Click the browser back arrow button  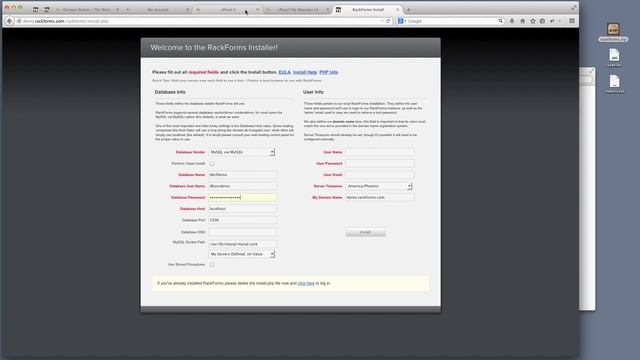point(10,21)
